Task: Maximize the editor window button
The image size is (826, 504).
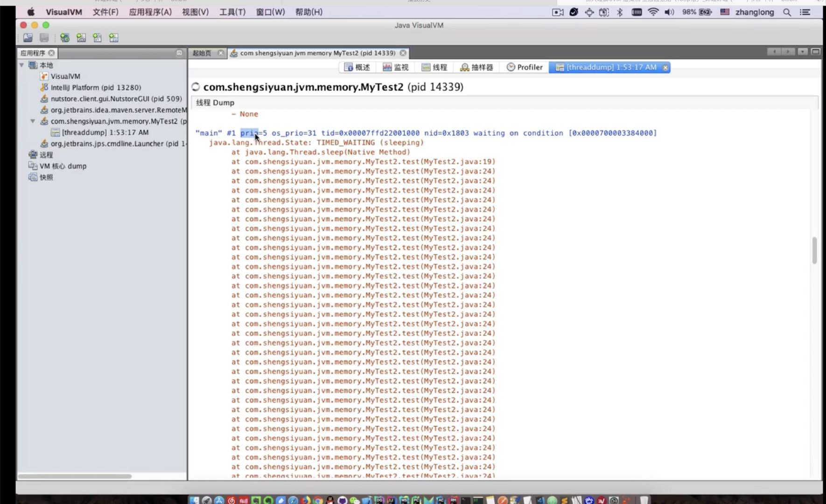Action: tap(816, 52)
